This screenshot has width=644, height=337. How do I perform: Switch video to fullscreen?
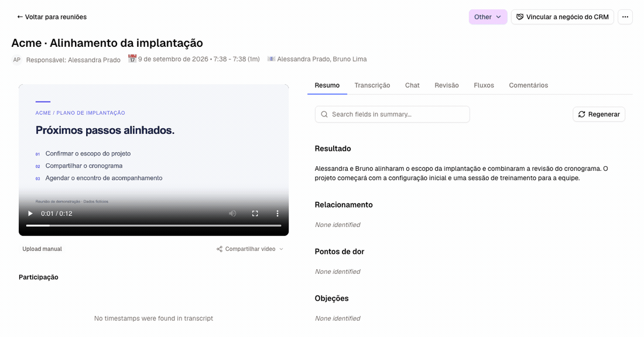[255, 214]
